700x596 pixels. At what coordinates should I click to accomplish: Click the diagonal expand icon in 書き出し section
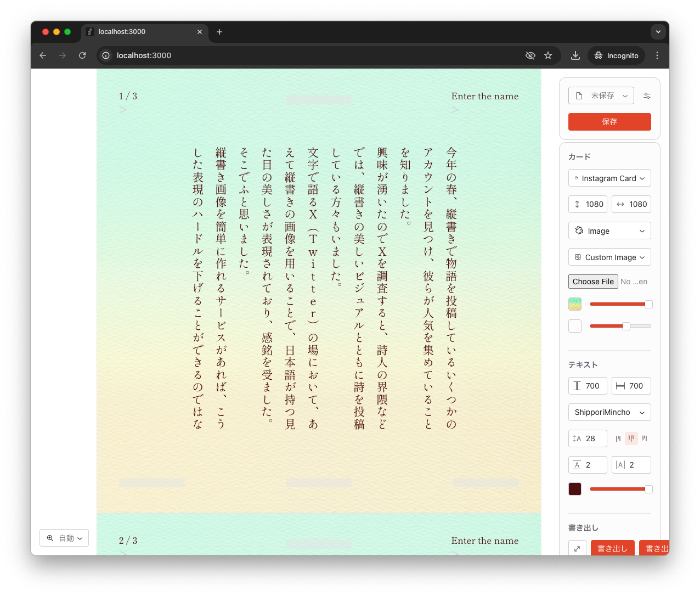point(577,548)
